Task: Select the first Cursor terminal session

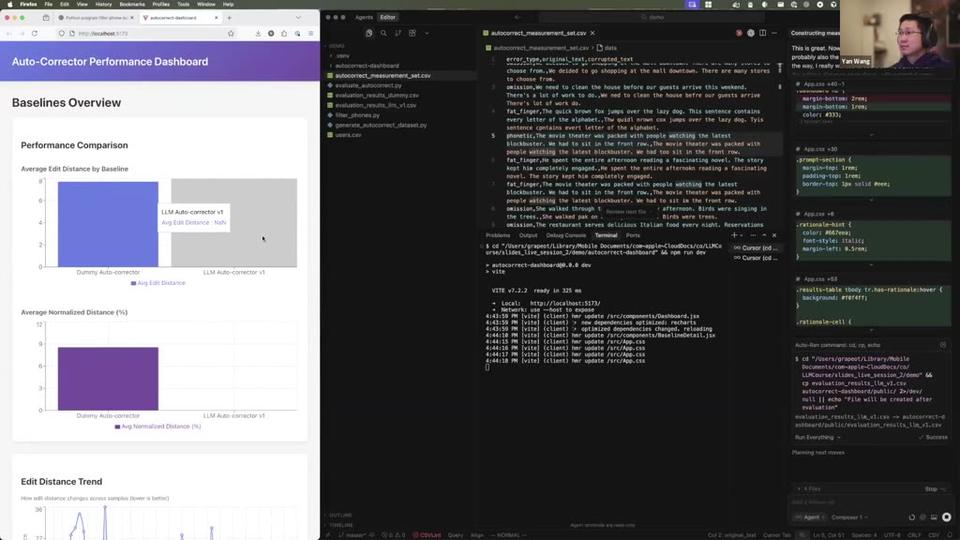Action: [756, 248]
